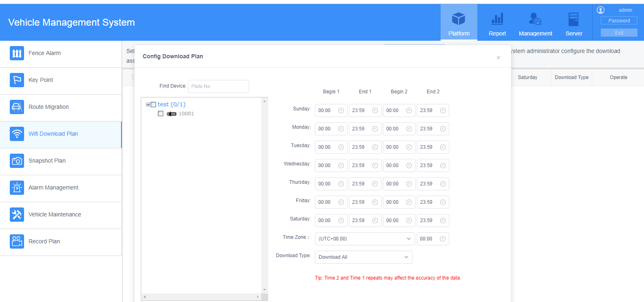Click the Wednesday End 1 time field

pos(365,165)
